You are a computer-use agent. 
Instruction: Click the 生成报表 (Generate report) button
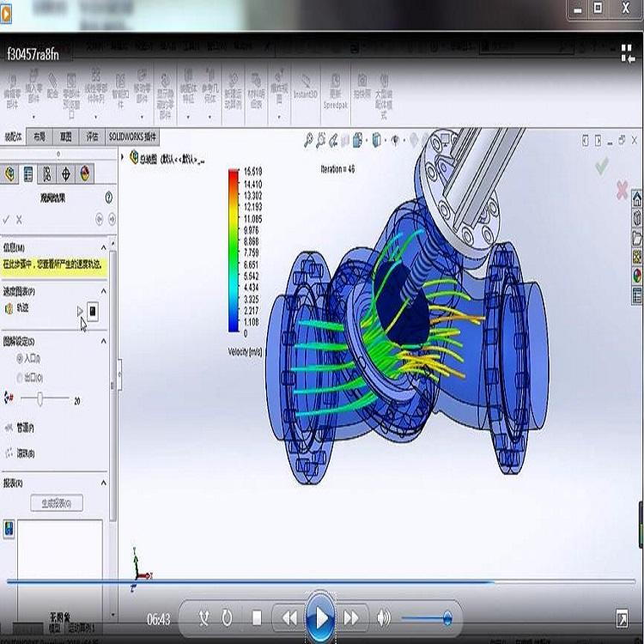pos(56,503)
